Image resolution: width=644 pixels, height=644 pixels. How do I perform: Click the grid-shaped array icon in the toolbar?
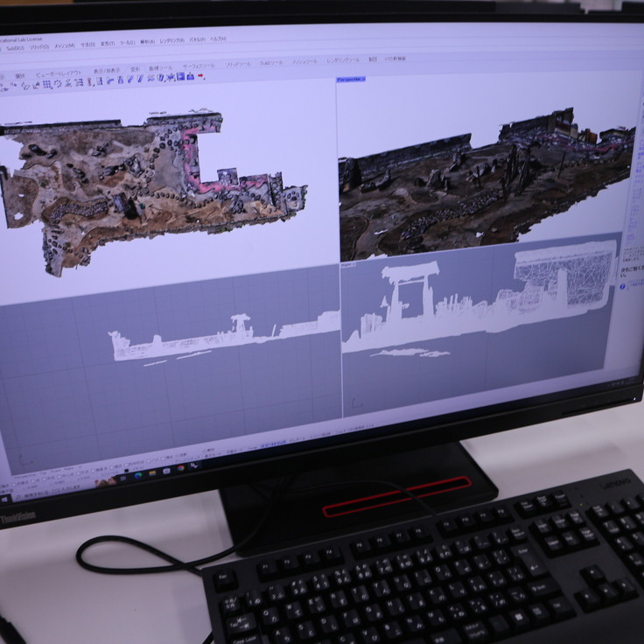point(46,84)
